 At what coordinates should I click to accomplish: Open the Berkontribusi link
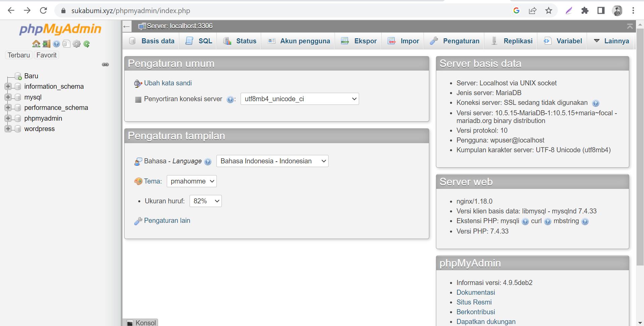(476, 312)
